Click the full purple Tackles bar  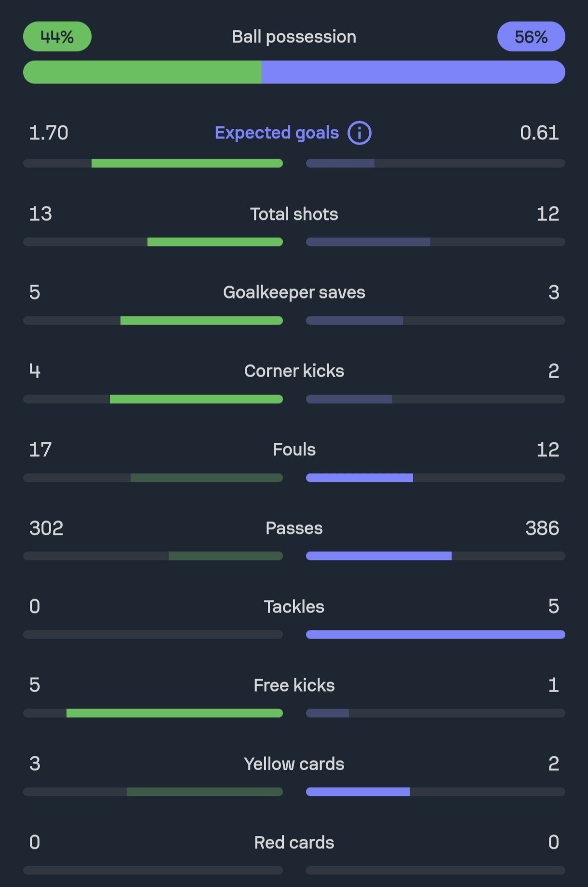pyautogui.click(x=436, y=635)
